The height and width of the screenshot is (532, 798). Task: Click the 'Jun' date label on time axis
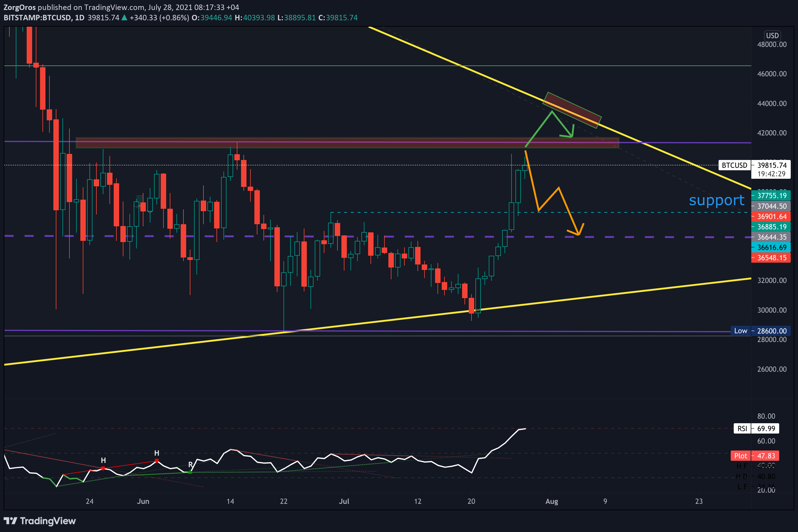[x=143, y=501]
